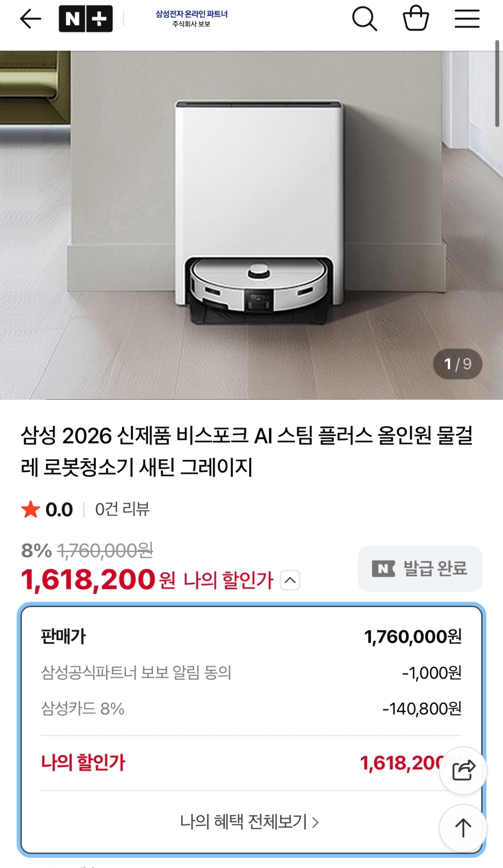Open the hamburger menu
The height and width of the screenshot is (868, 503).
tap(467, 19)
